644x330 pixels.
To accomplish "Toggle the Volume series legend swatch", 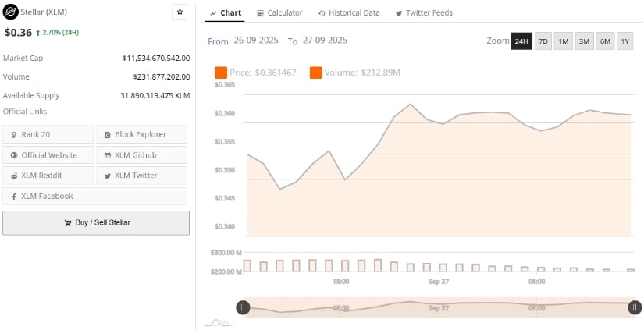I will click(316, 73).
